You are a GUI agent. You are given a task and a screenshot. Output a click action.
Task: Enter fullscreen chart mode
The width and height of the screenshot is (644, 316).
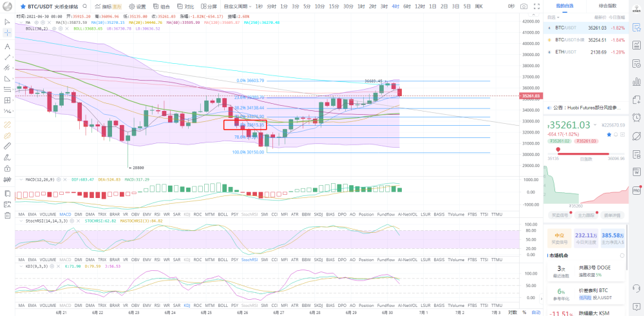tap(536, 6)
